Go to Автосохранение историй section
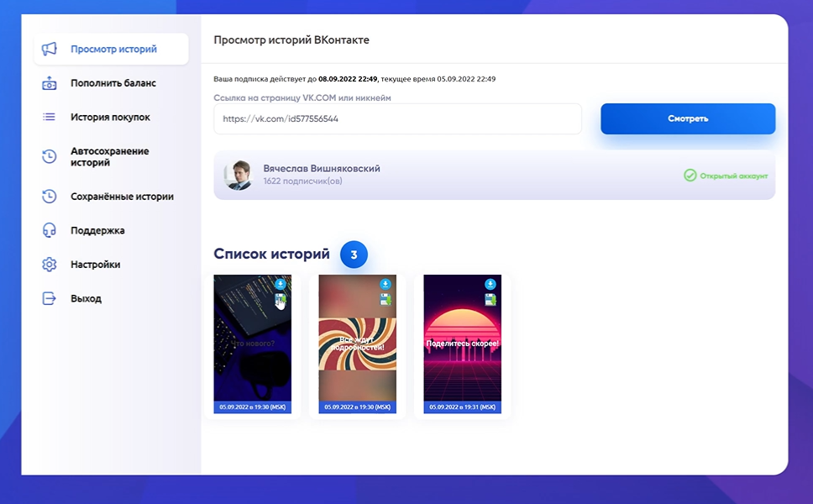Screen dimensions: 813x504 point(109,157)
